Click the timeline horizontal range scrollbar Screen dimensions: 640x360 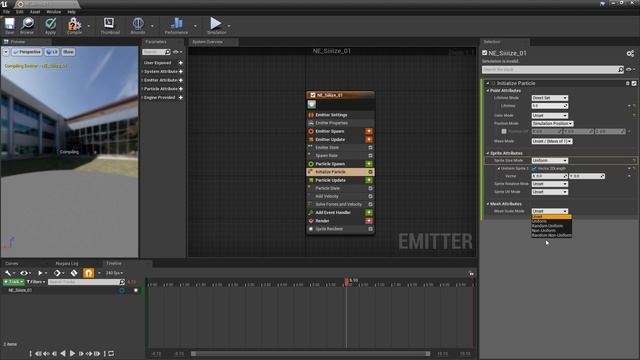pos(310,354)
